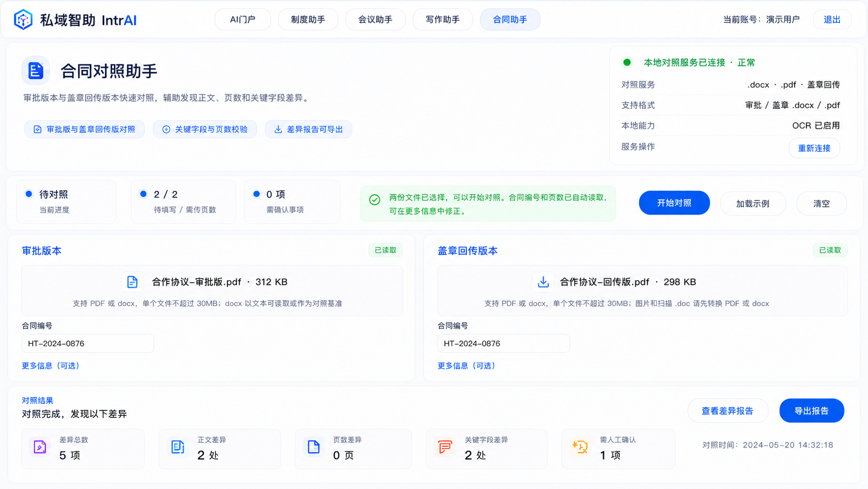Go to the 写作助手 tab

coord(442,20)
